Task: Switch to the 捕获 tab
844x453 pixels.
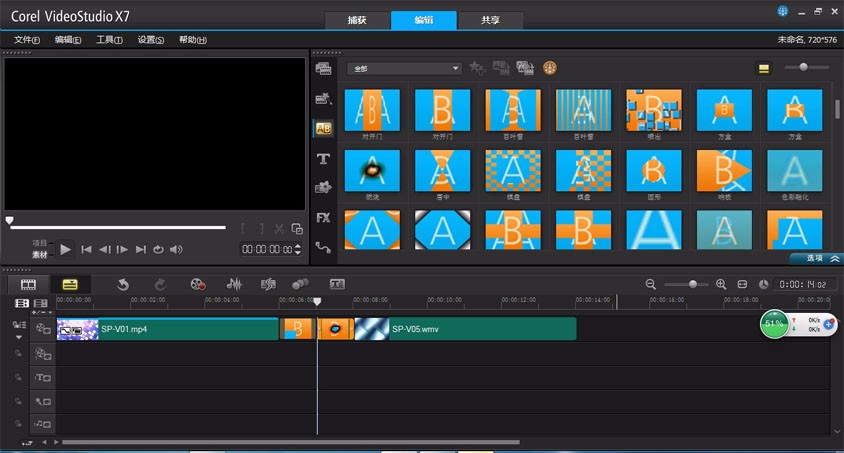Action: (x=357, y=20)
